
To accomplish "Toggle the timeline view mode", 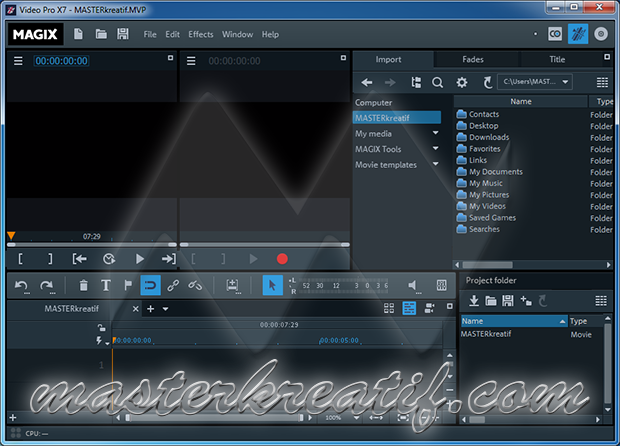I will click(409, 308).
